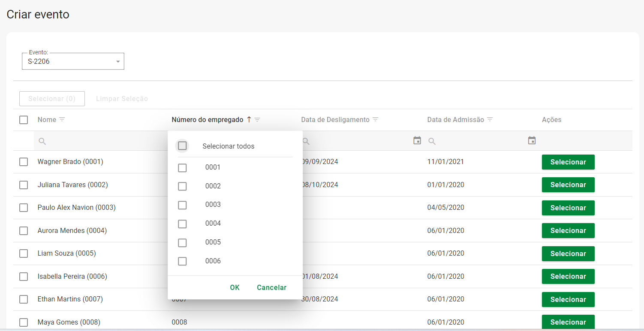The height and width of the screenshot is (331, 644).
Task: Click into the Nome search field
Action: [103, 141]
